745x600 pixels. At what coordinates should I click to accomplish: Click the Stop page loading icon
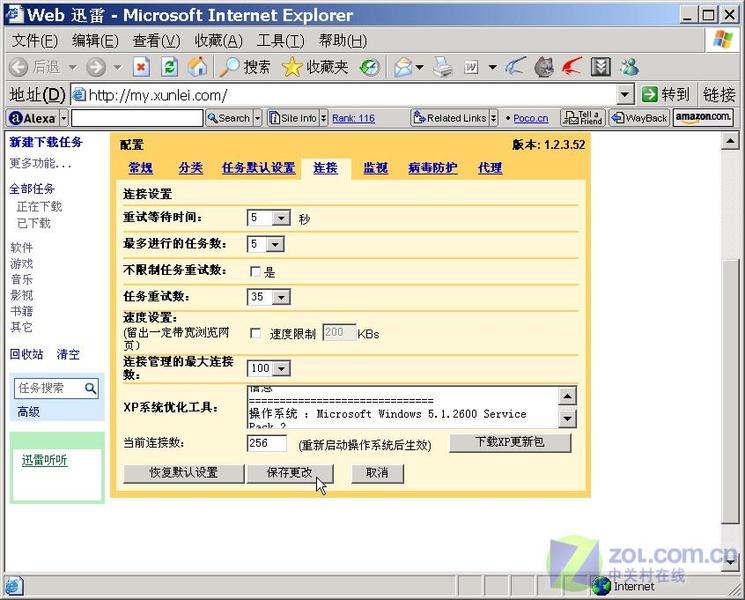(x=141, y=67)
